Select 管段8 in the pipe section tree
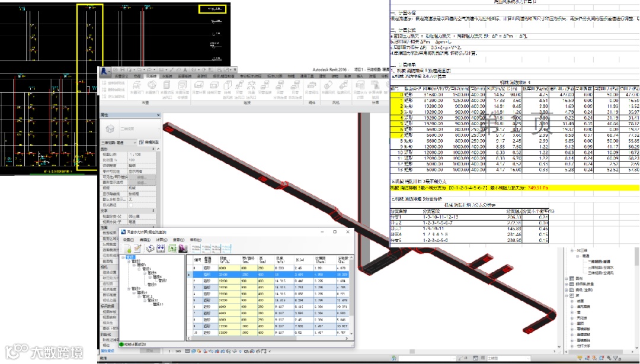The image size is (640, 364). [152, 285]
